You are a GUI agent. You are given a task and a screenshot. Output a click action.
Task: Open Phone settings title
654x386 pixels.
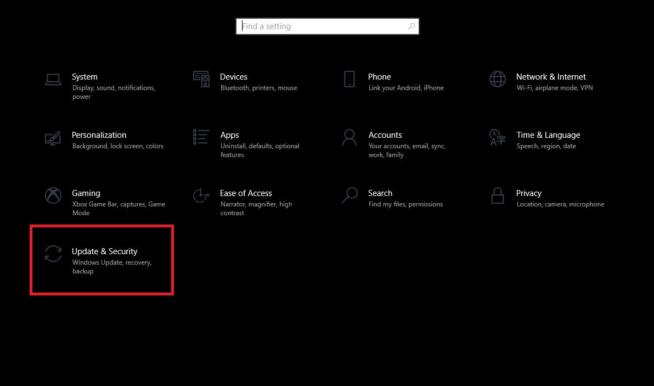tap(380, 77)
